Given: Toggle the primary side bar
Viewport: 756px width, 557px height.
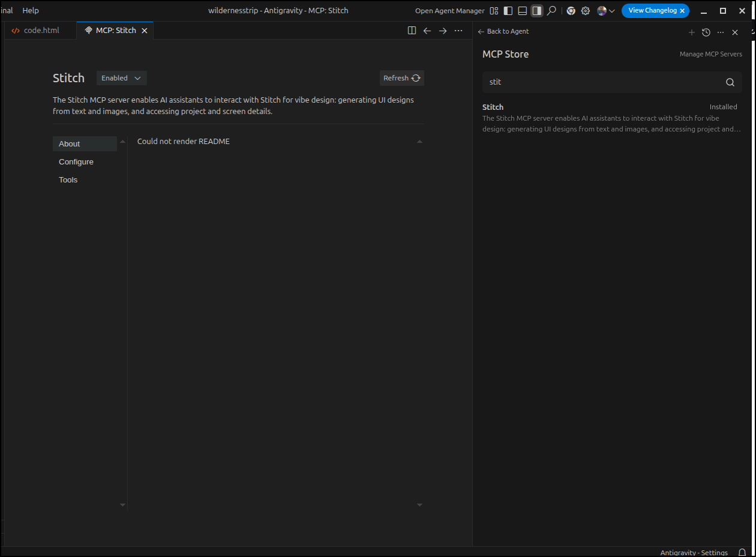Looking at the screenshot, I should [x=508, y=11].
